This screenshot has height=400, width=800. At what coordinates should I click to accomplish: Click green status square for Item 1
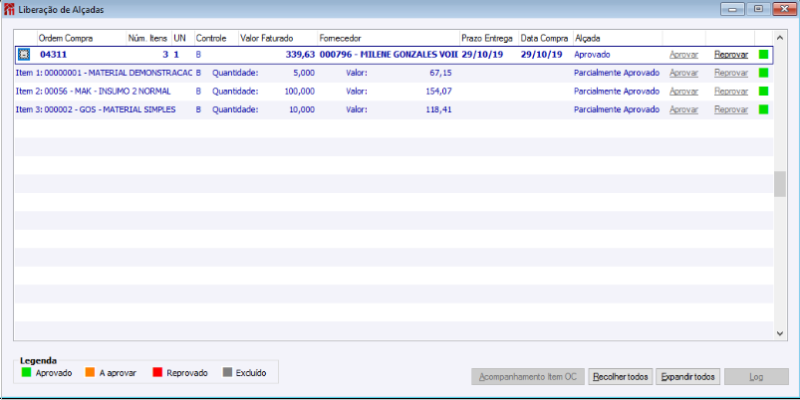(763, 73)
